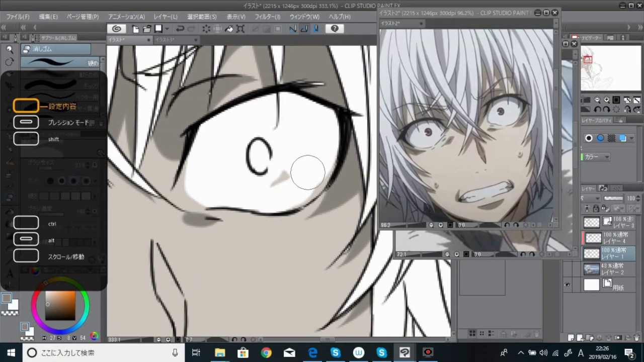Open the ファイル(F) menu
The width and height of the screenshot is (644, 362).
pyautogui.click(x=18, y=17)
